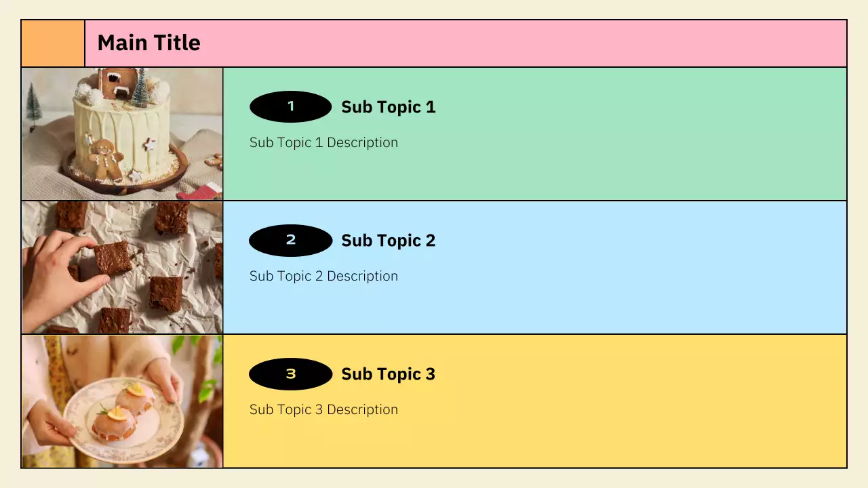Click the Sub Topic 1 Description text

point(323,142)
